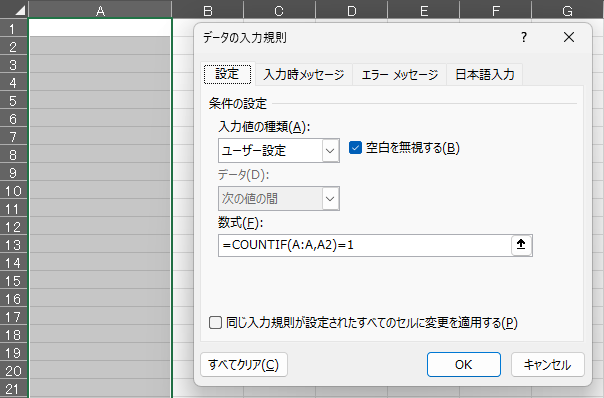Select row 7 header
The image size is (604, 398).
pos(13,136)
